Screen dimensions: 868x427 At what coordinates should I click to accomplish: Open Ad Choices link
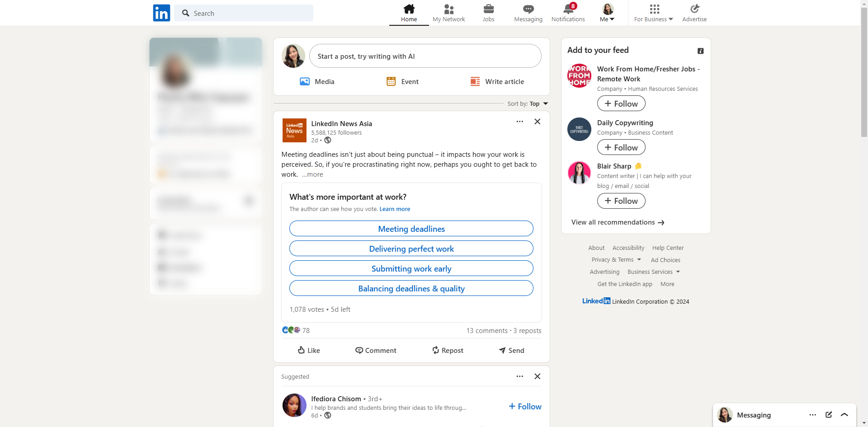point(665,260)
